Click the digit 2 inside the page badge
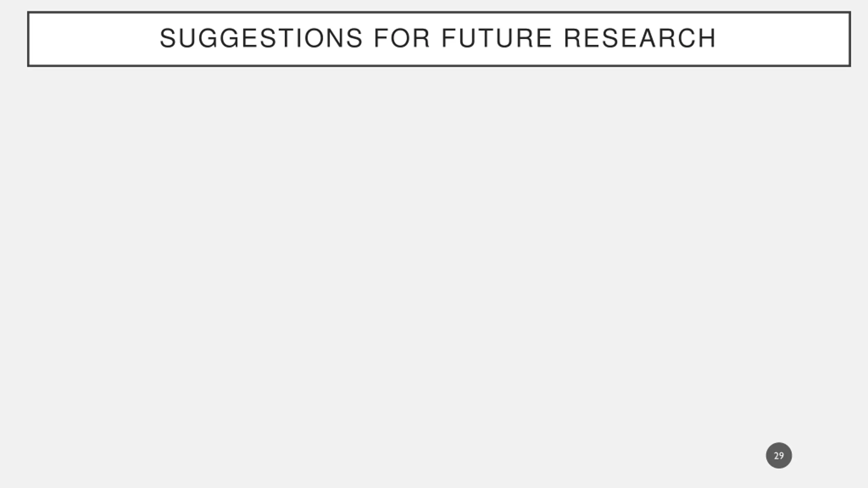The image size is (868, 488). click(x=776, y=455)
